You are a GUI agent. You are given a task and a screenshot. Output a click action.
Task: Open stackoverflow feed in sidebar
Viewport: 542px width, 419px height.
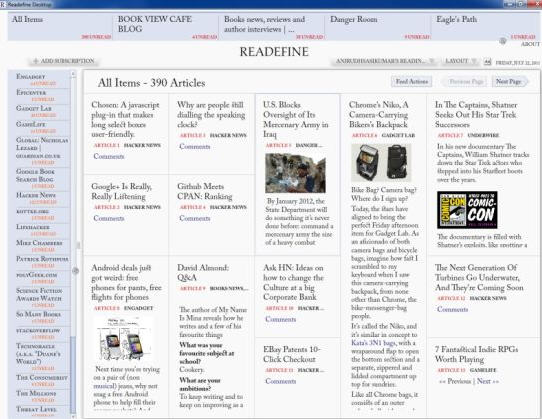[43, 333]
